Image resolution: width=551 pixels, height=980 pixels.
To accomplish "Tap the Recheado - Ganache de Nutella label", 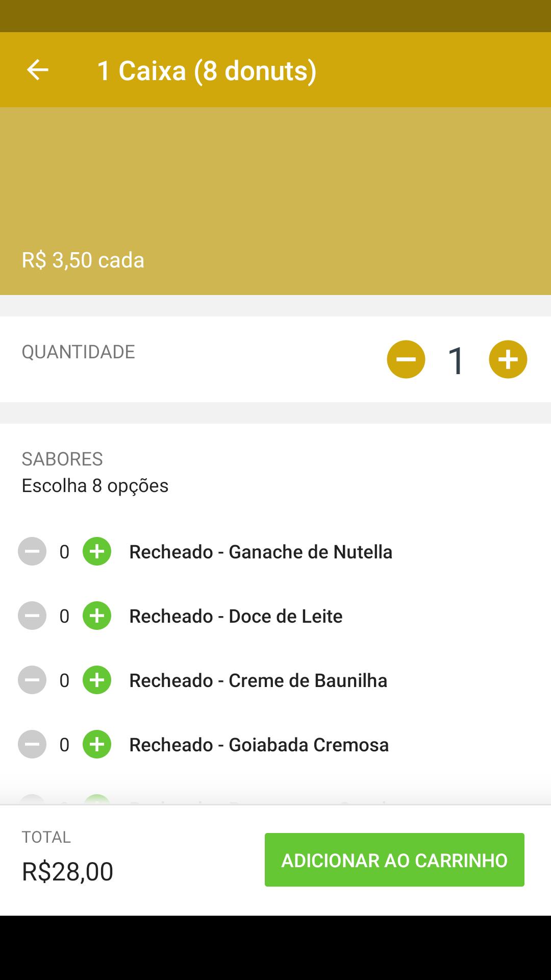I will click(261, 552).
